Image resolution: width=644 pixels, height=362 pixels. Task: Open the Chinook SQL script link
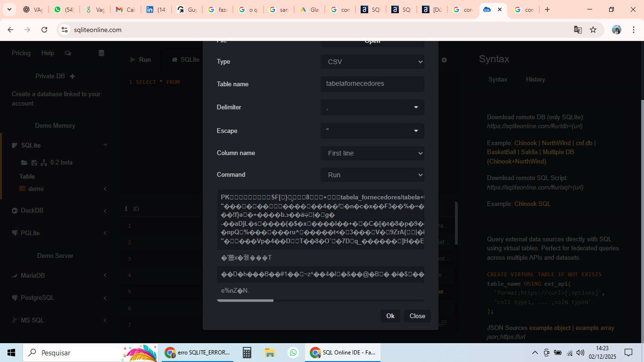(x=532, y=204)
